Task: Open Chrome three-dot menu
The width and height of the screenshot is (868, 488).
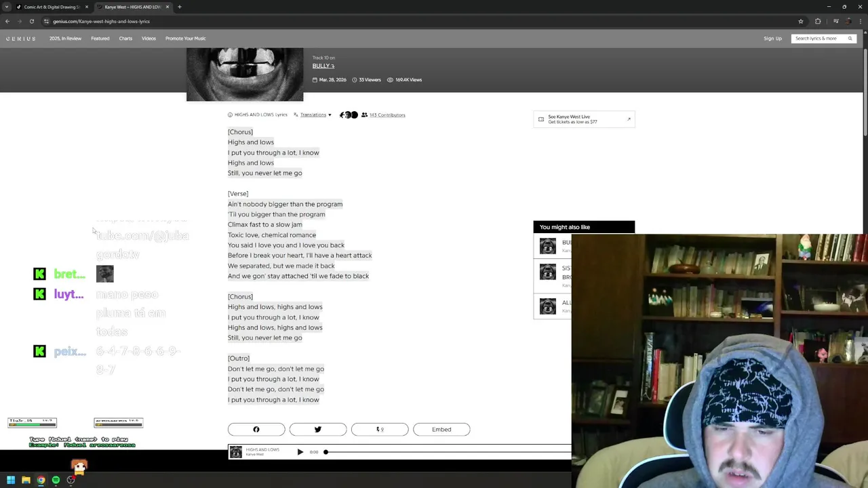Action: [x=861, y=21]
